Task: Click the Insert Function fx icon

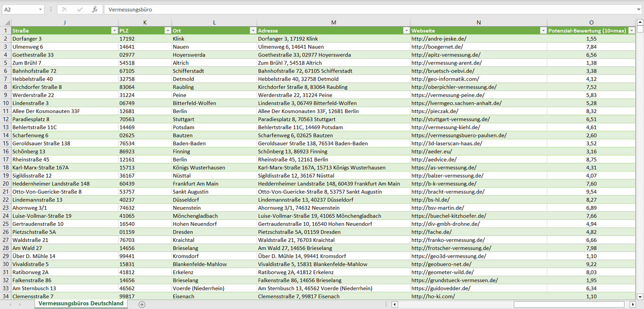Action: point(94,9)
